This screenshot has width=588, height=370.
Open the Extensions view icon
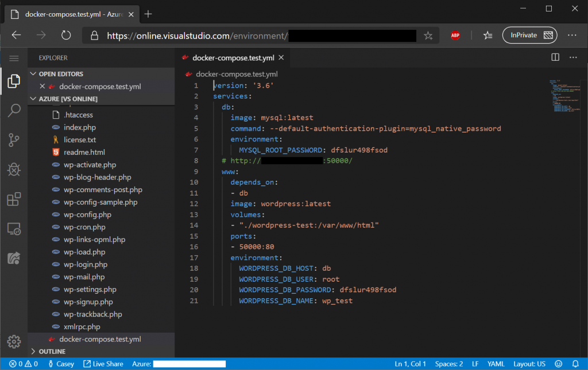coord(14,199)
